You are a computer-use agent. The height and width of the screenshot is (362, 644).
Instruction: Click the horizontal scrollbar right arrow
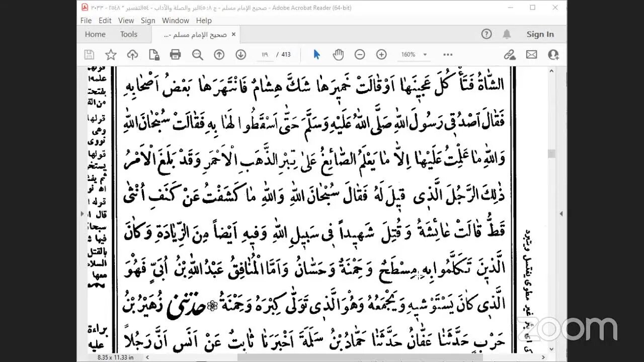pos(543,357)
